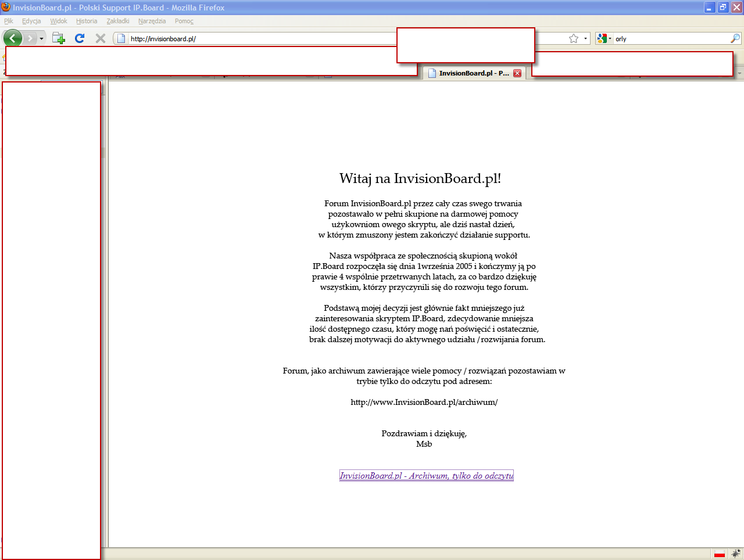Open a new tab with the toolbar icon
744x560 pixels.
pos(59,38)
